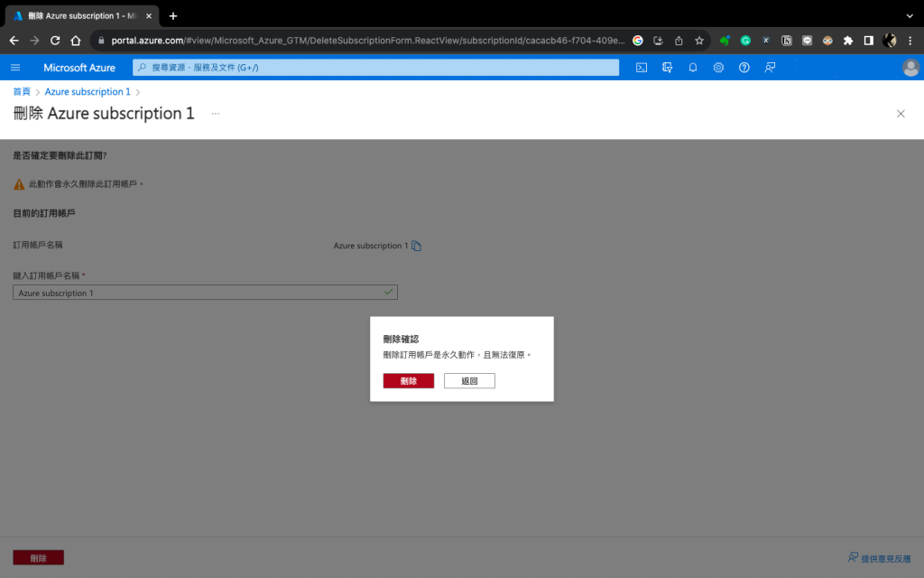Open the Chrome profile avatar
This screenshot has height=578, width=924.
click(x=889, y=41)
